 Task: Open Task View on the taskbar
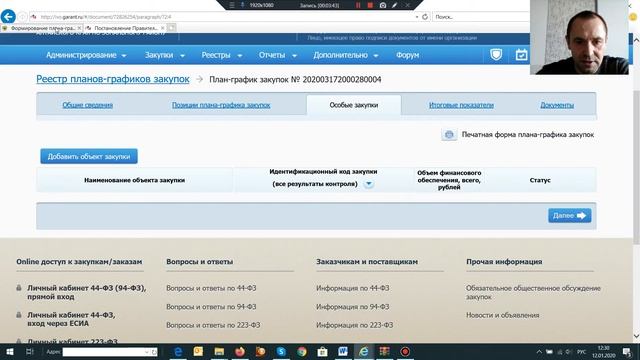pyautogui.click(x=29, y=351)
